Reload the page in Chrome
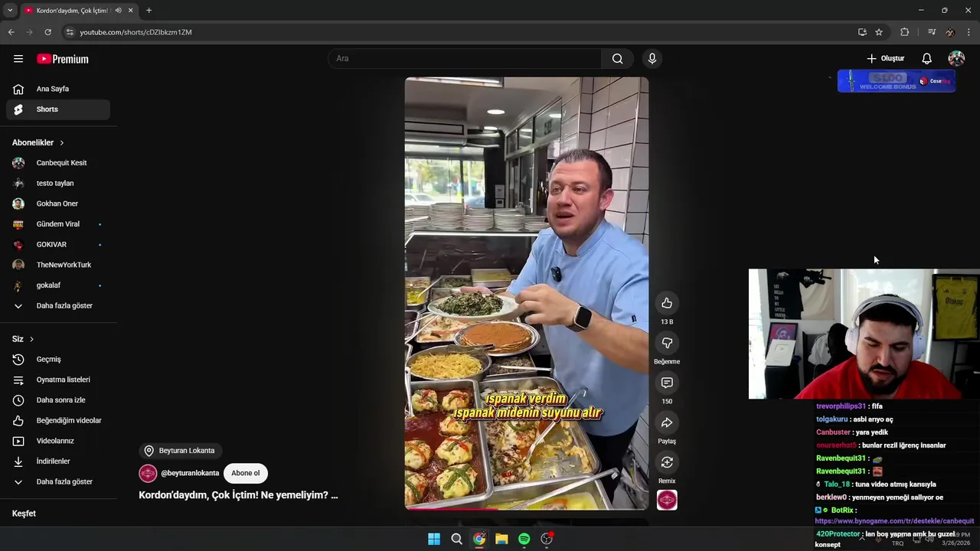This screenshot has height=551, width=980. (x=47, y=32)
